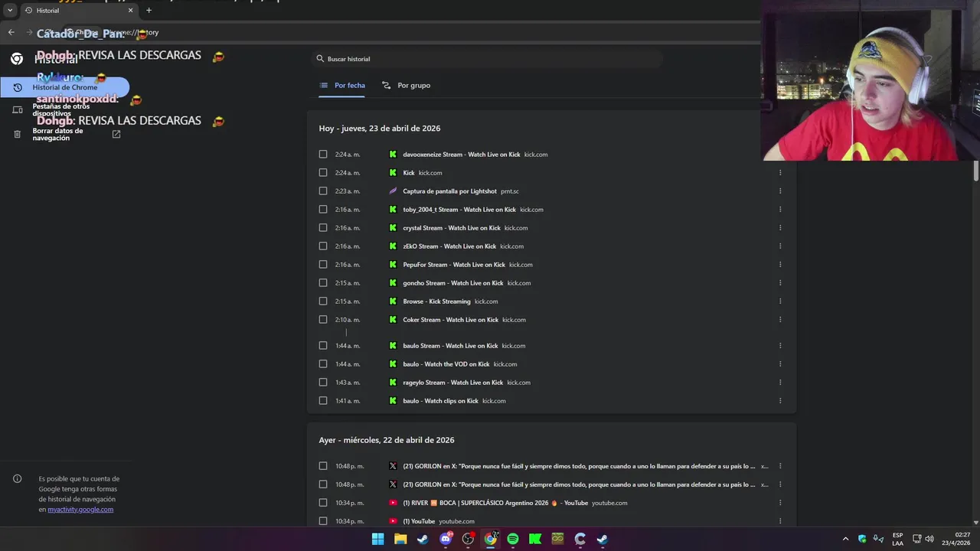Image resolution: width=980 pixels, height=551 pixels.
Task: Open the crystal Stream - Watch Live link
Action: (452, 228)
